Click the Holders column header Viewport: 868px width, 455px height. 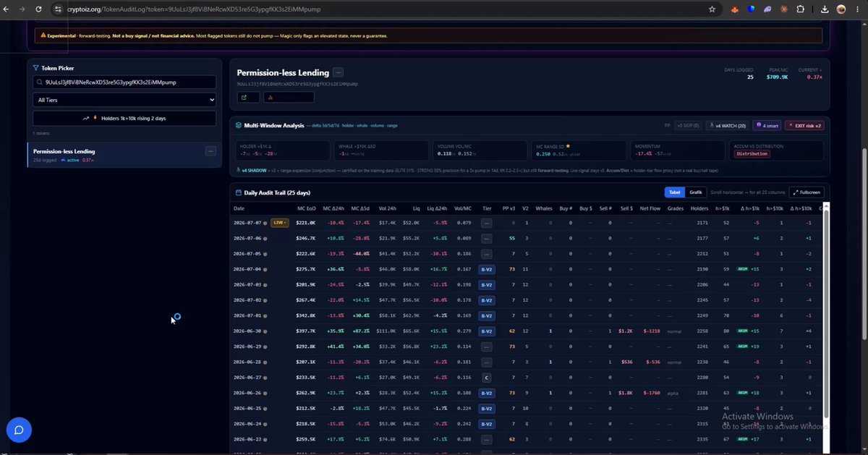pos(699,208)
